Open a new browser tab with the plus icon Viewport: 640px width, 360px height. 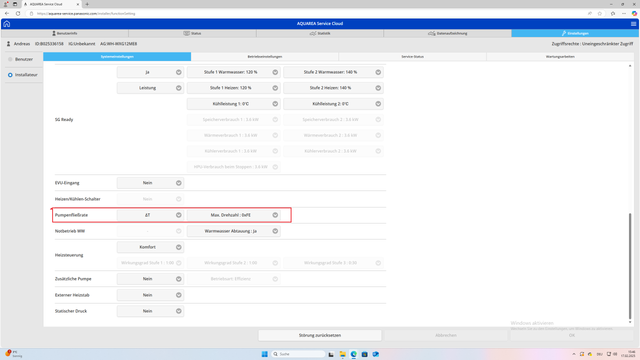click(x=87, y=4)
